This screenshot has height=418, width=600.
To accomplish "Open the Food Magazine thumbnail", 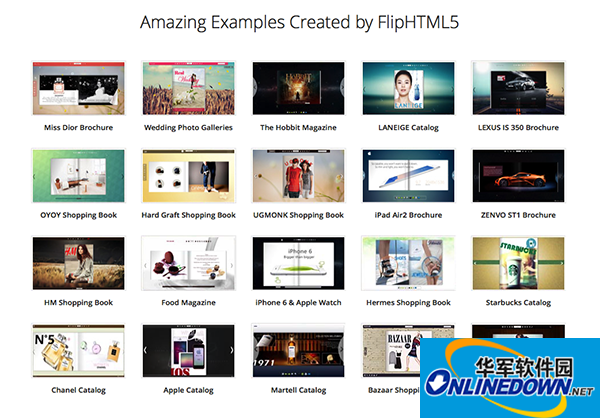I will [188, 263].
